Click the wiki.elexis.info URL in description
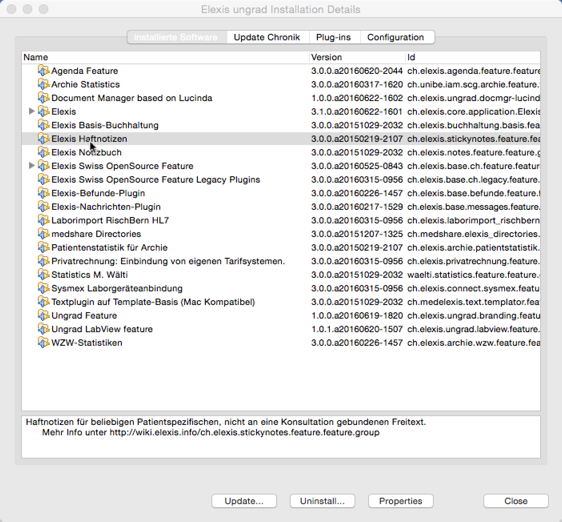 (x=244, y=433)
